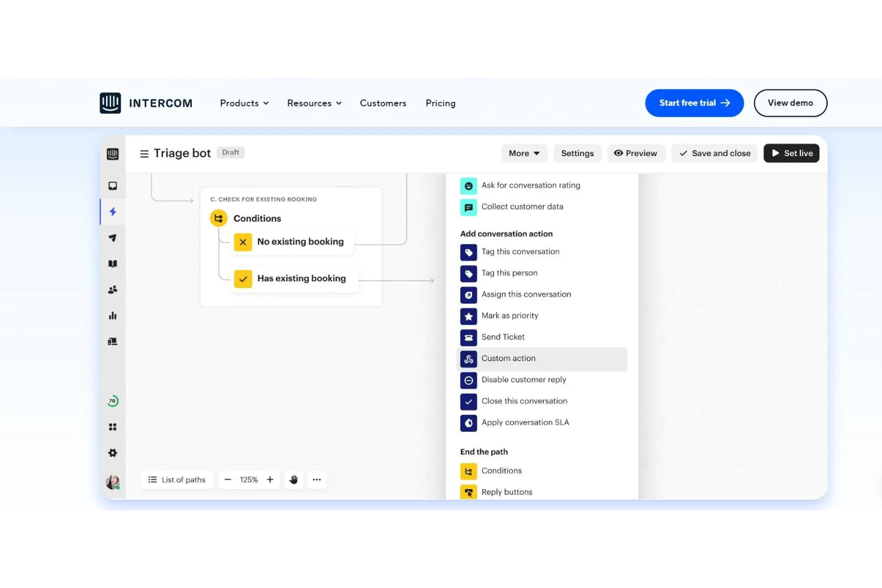882x588 pixels.
Task: Open the Inbox panel in the sidebar
Action: (113, 185)
